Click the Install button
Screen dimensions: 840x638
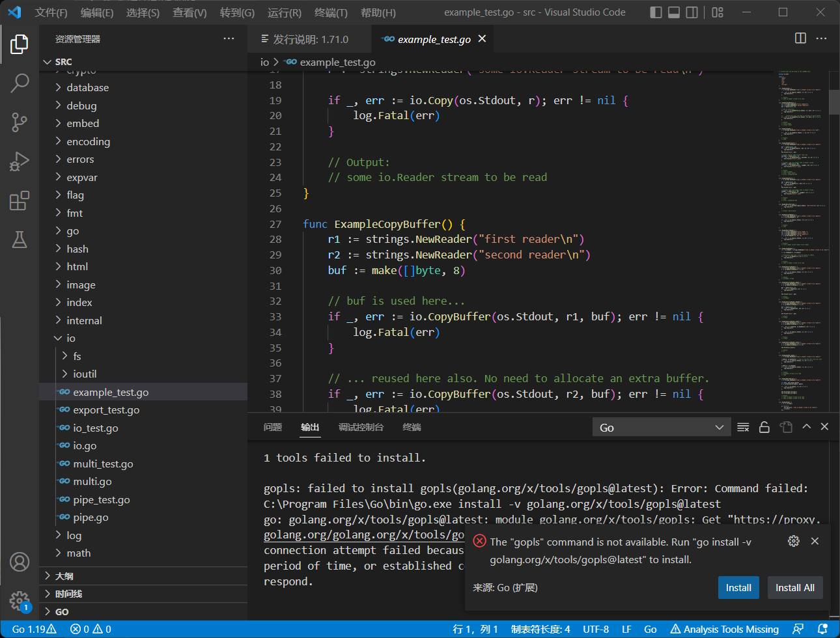[x=738, y=588]
